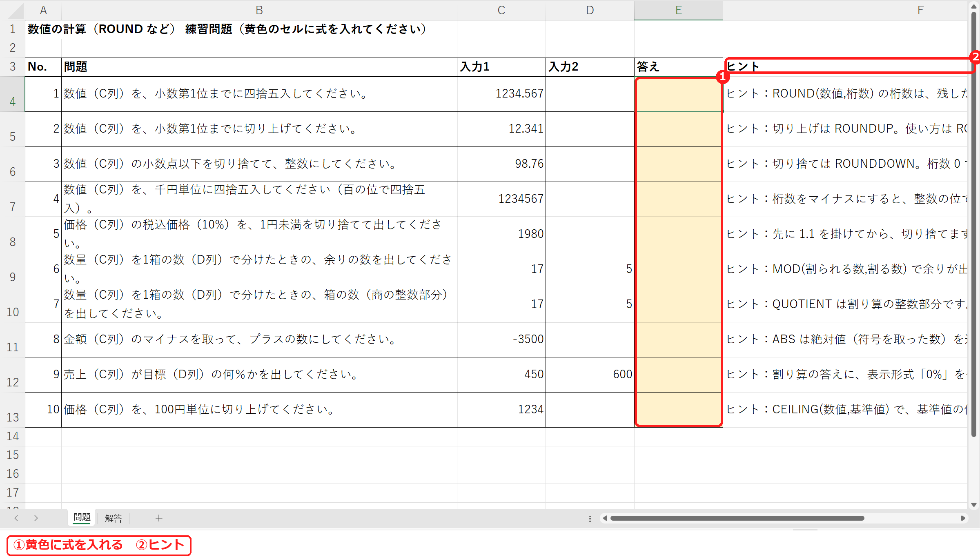Click the vertical scrollbar thumb

974,224
